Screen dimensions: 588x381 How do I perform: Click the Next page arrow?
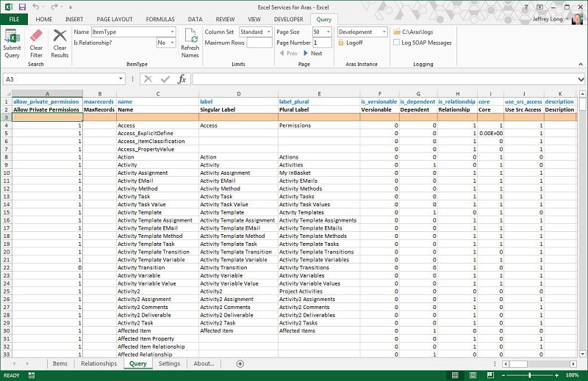coord(306,53)
